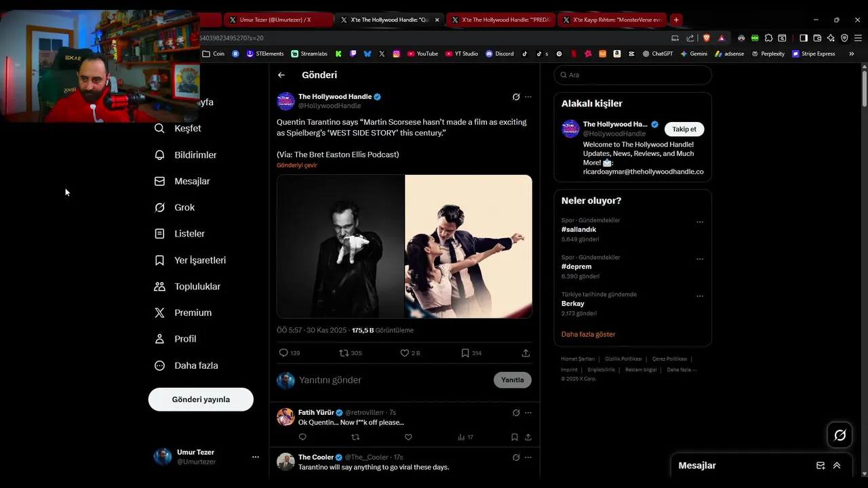The image size is (868, 488).
Task: Bookmark the main post showing 314
Action: point(471,353)
